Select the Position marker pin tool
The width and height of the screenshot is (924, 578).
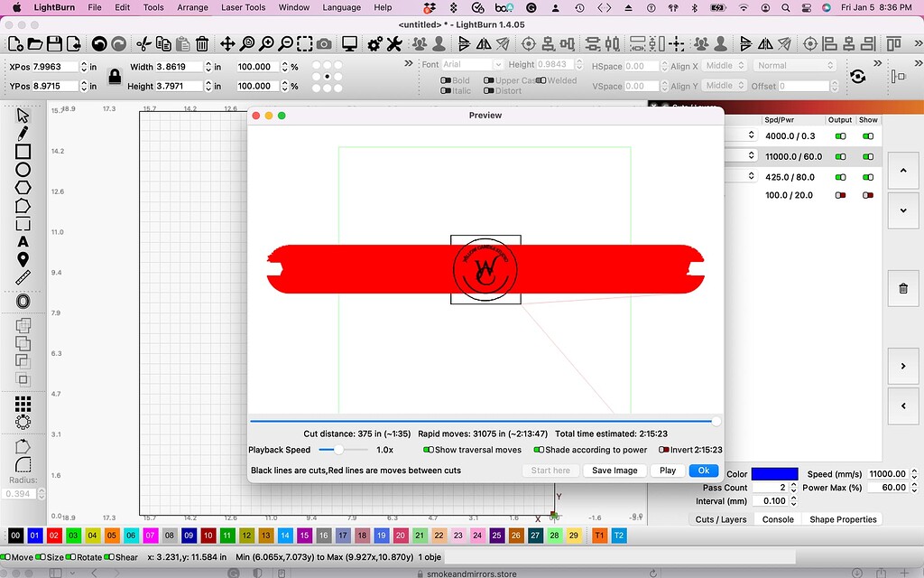23,259
